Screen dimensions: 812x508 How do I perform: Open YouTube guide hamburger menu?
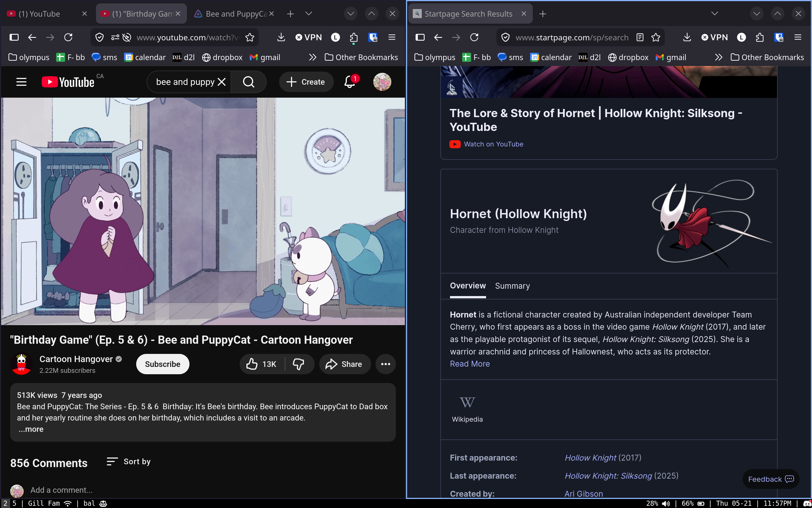(21, 82)
